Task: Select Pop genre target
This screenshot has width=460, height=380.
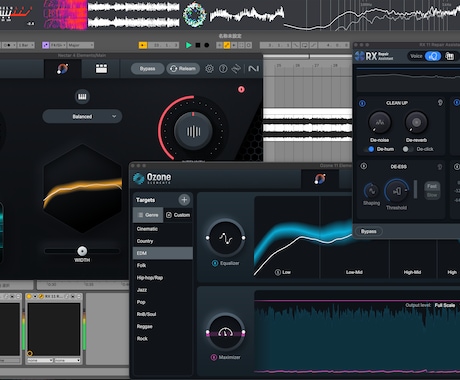Action: pos(163,302)
